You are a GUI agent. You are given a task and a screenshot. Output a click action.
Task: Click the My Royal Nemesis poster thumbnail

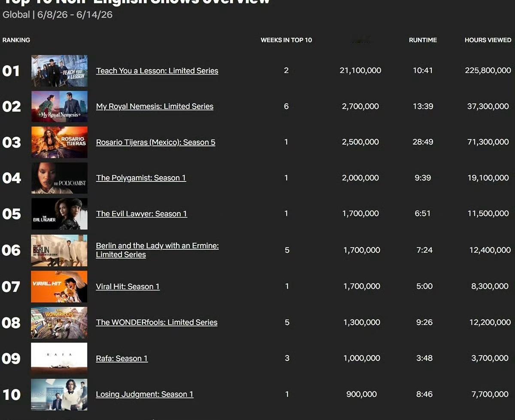pos(59,106)
